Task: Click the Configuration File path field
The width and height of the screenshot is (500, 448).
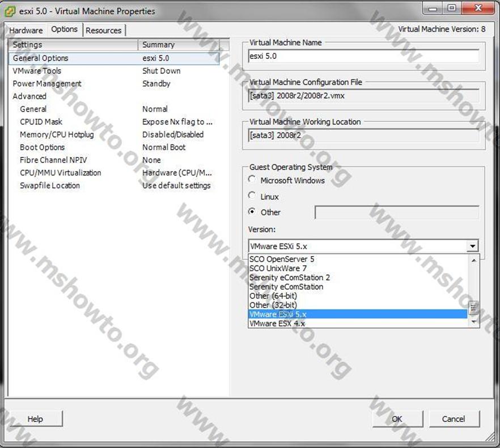Action: pos(363,96)
